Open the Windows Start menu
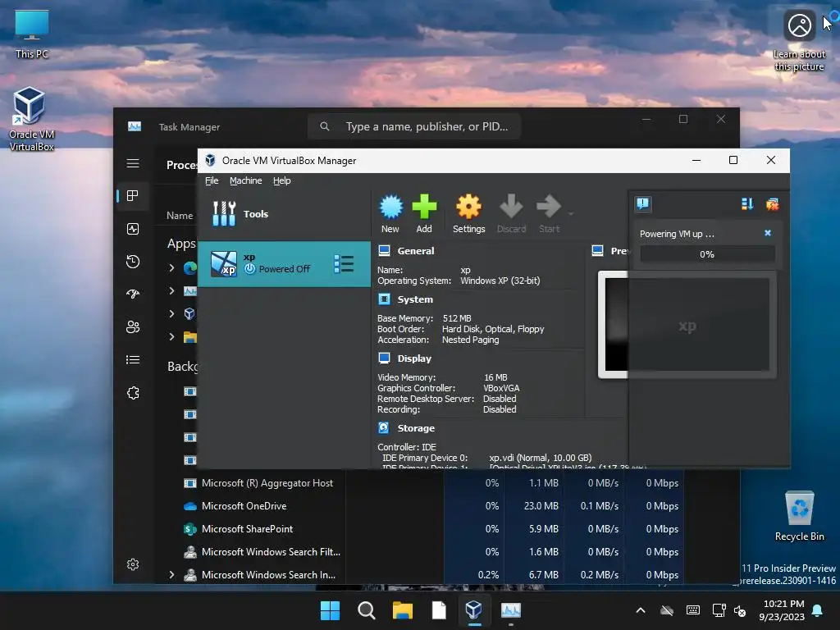 (330, 610)
